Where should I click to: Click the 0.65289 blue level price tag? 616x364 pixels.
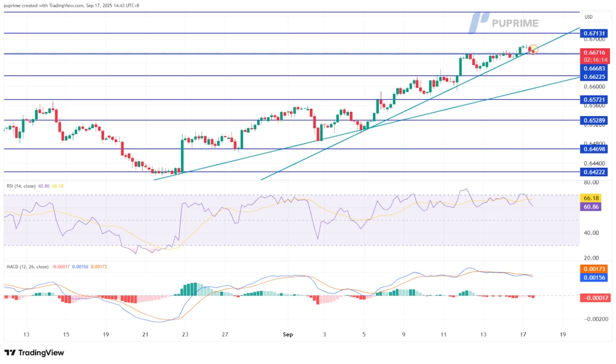594,120
